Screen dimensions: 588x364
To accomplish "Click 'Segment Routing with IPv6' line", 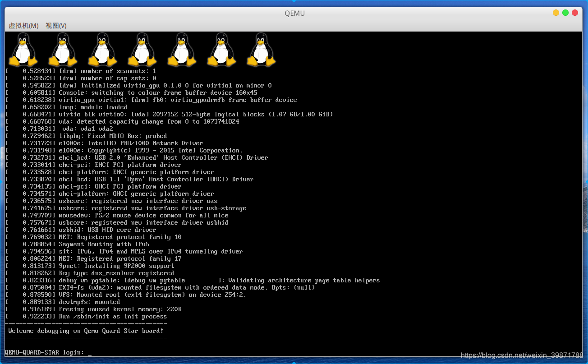I will click(x=77, y=244).
